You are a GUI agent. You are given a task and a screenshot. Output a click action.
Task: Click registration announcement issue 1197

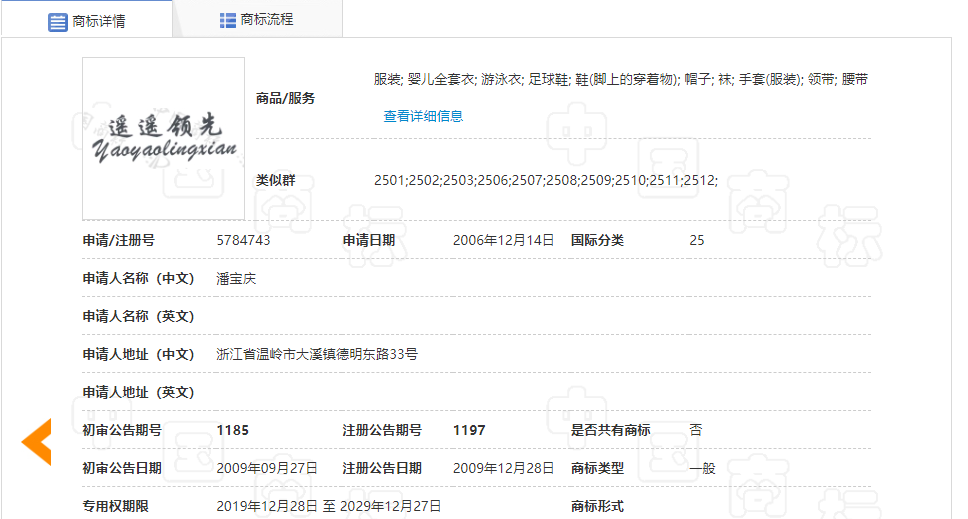click(469, 430)
